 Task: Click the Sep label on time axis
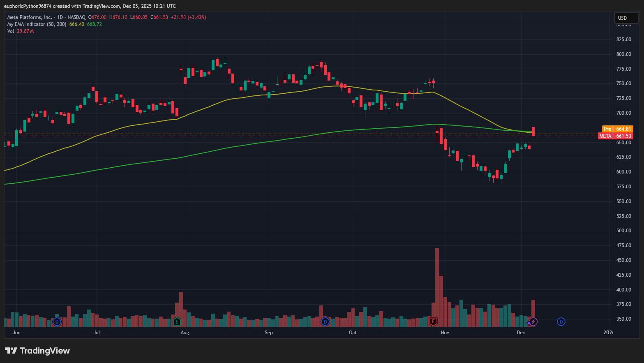click(269, 333)
